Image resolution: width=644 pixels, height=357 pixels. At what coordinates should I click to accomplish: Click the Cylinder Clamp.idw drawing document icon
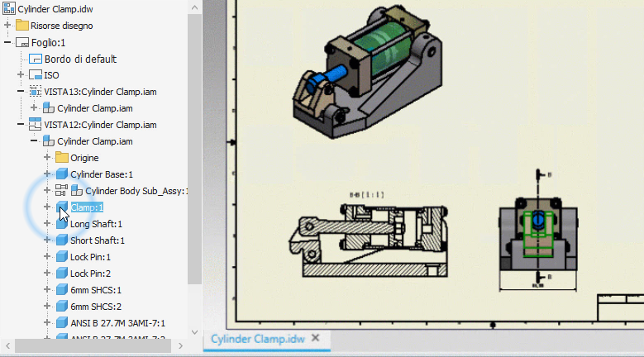coord(8,8)
